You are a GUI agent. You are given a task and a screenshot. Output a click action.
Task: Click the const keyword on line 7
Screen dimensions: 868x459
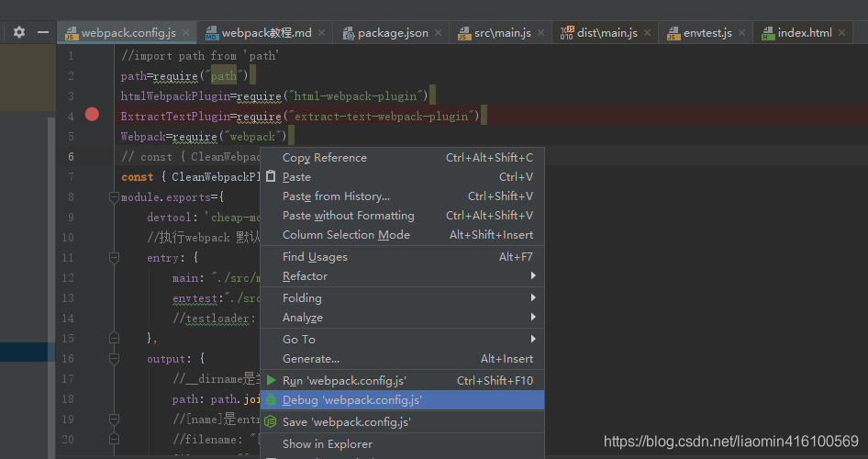click(x=138, y=177)
